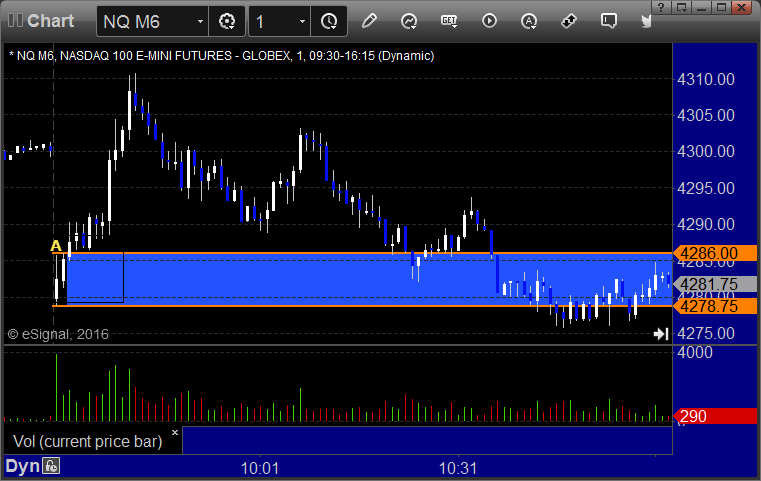Click the 10:31 time axis label
761x481 pixels.
point(458,468)
